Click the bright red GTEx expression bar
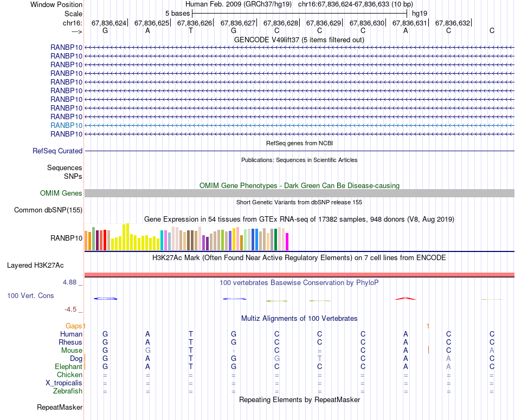The width and height of the screenshot is (515, 420). tap(105, 240)
